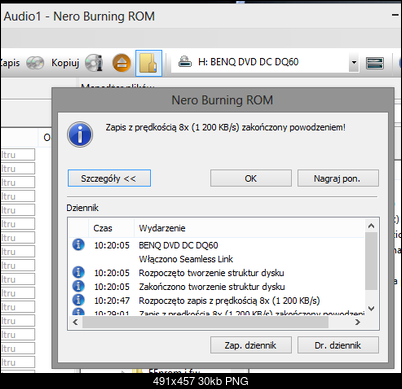Click the disc burn icon next to Zapis
Viewport: 402px width, 389px height.
click(35, 63)
